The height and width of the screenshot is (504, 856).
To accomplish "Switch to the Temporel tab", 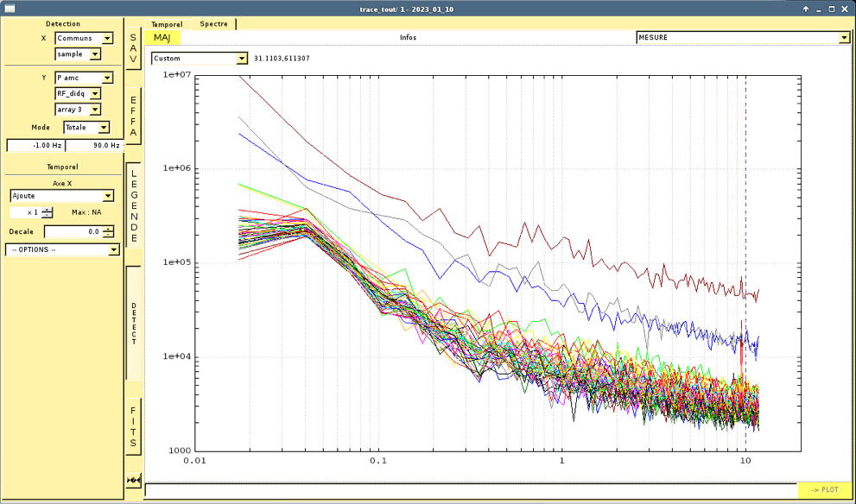I will pyautogui.click(x=167, y=24).
